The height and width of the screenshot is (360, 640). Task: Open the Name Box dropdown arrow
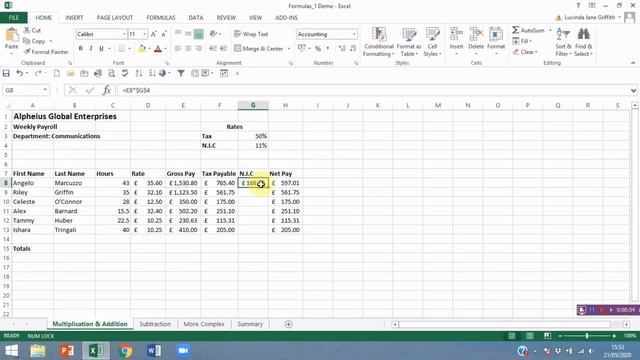(45, 90)
